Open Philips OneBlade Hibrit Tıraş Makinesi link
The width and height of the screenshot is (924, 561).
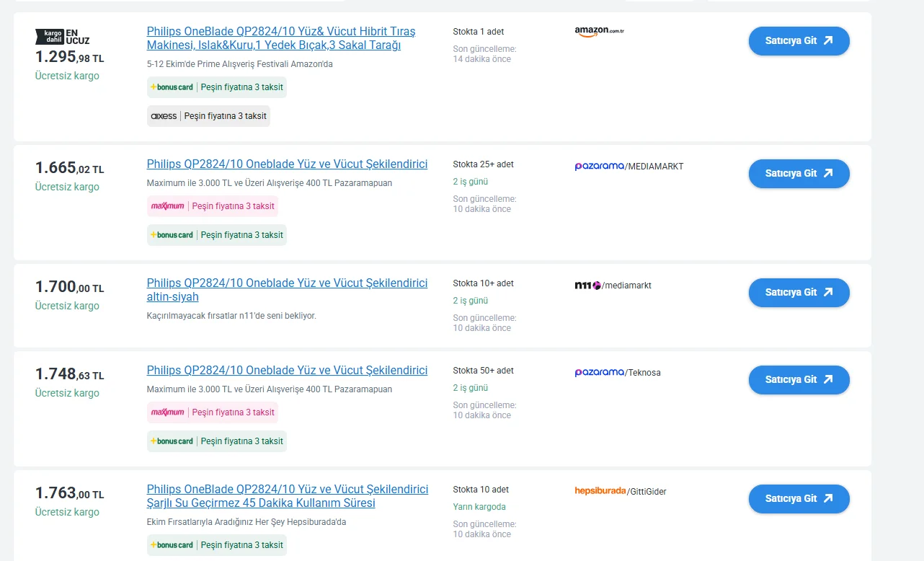pos(281,38)
